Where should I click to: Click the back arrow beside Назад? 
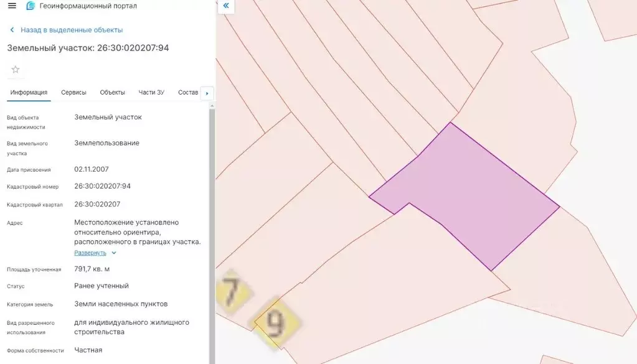tap(12, 30)
